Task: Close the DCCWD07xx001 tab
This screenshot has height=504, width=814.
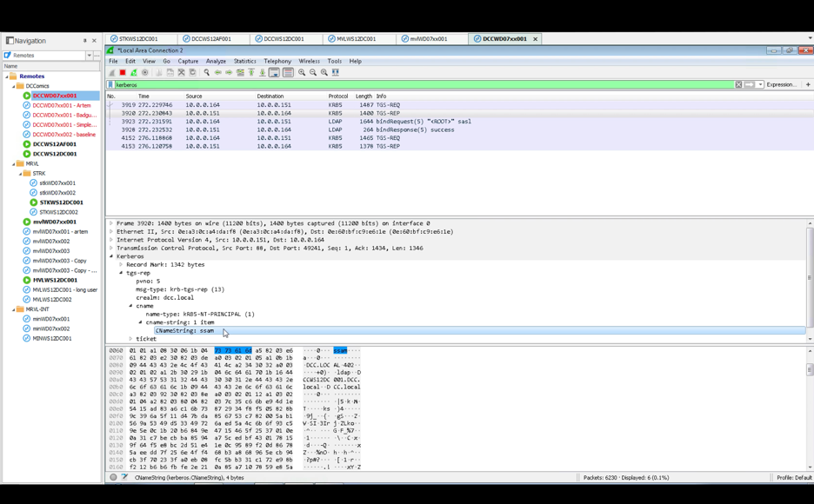Action: [x=535, y=39]
